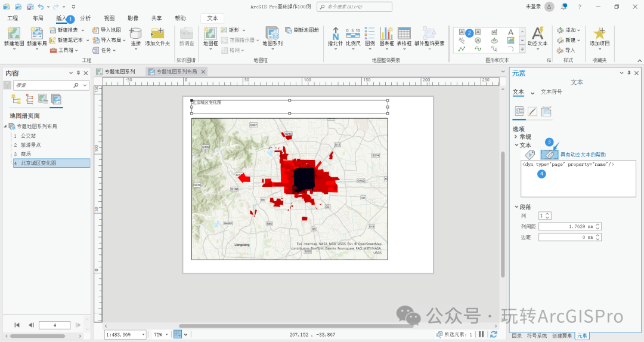Open the 分析 ribbon tab

85,18
